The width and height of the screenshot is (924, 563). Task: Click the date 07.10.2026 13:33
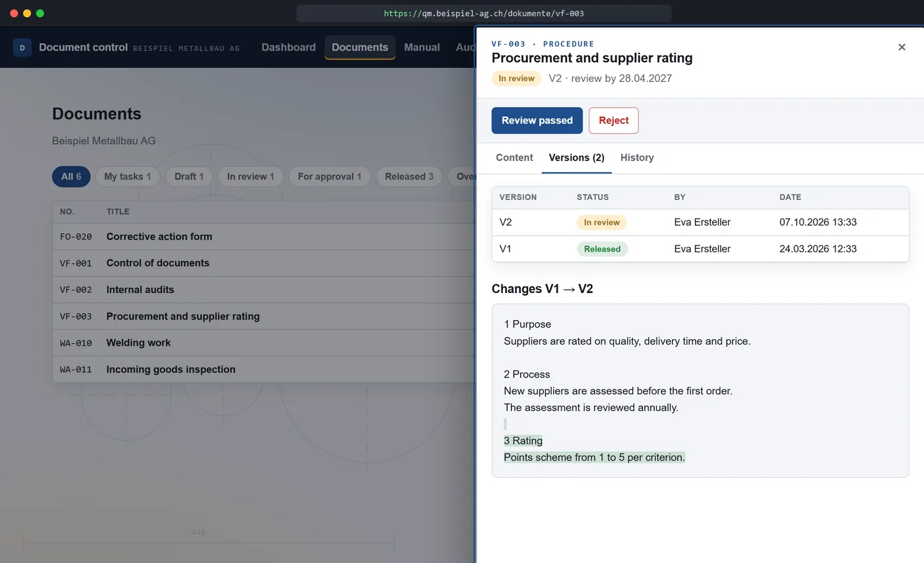[818, 222]
